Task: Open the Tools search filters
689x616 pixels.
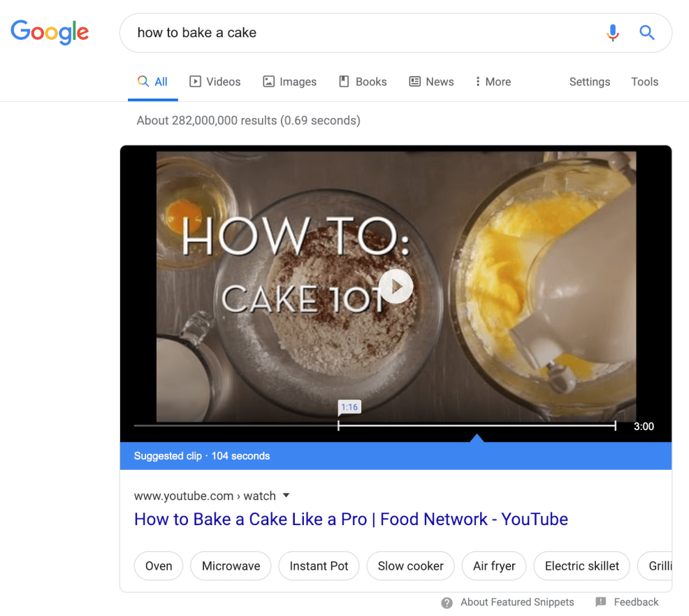Action: pos(644,82)
